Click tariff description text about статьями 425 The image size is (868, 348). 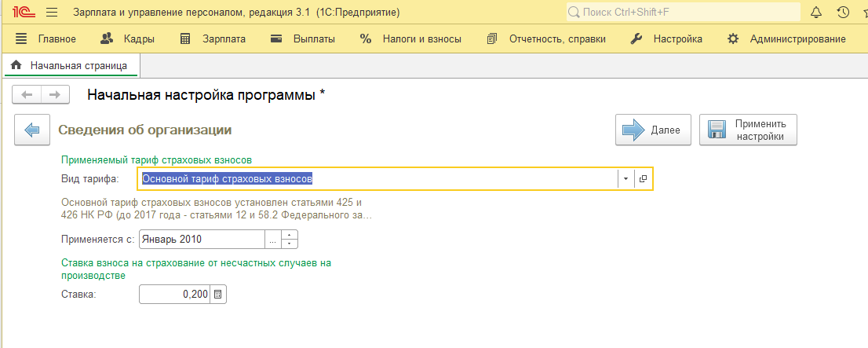(217, 209)
